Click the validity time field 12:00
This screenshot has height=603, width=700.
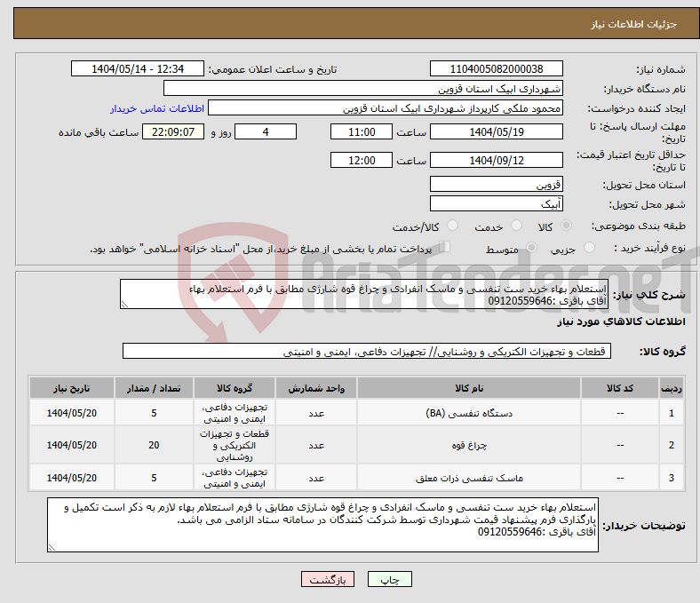(362, 160)
